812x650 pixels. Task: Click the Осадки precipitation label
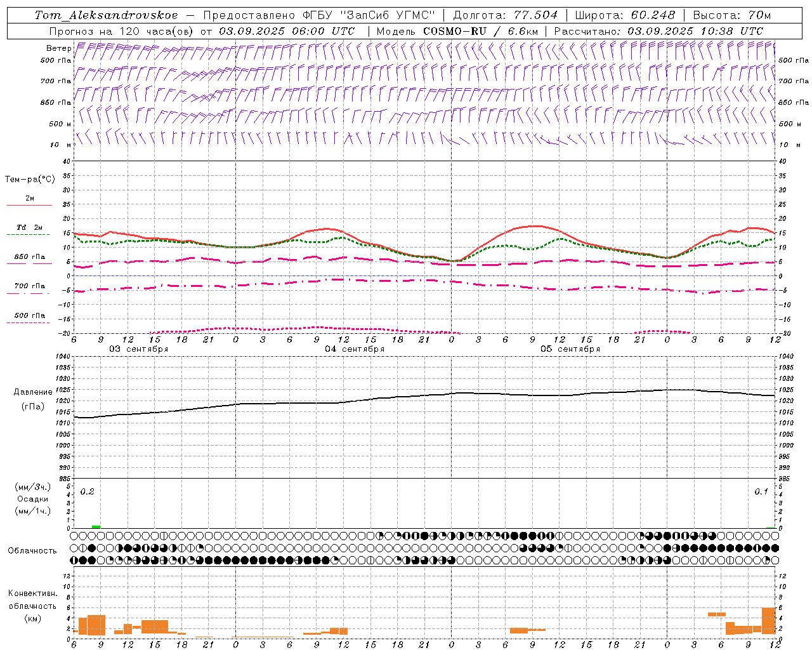click(33, 499)
